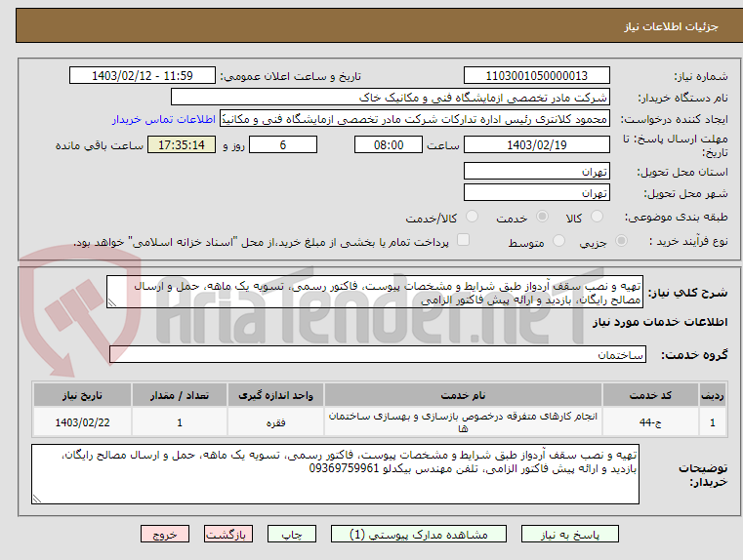Click the توضیحات خریدار text area
The height and width of the screenshot is (560, 743).
coord(335,474)
